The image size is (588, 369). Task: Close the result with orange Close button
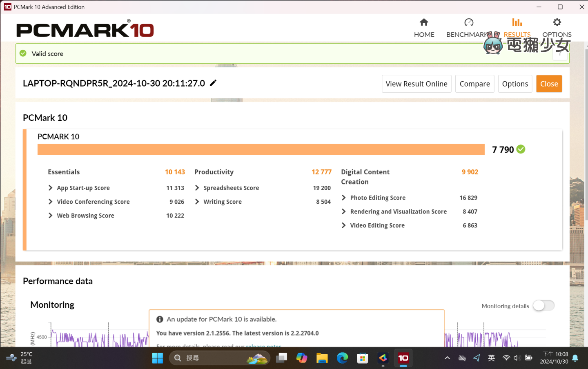549,84
